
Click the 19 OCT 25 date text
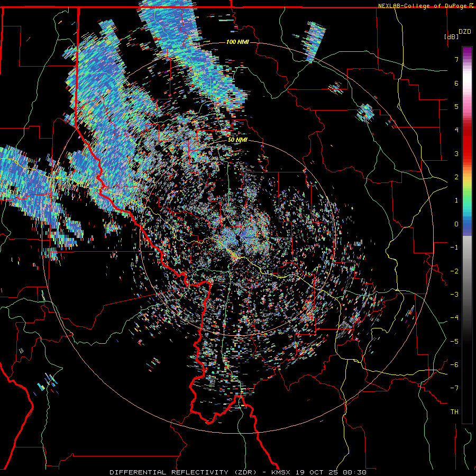point(318,472)
